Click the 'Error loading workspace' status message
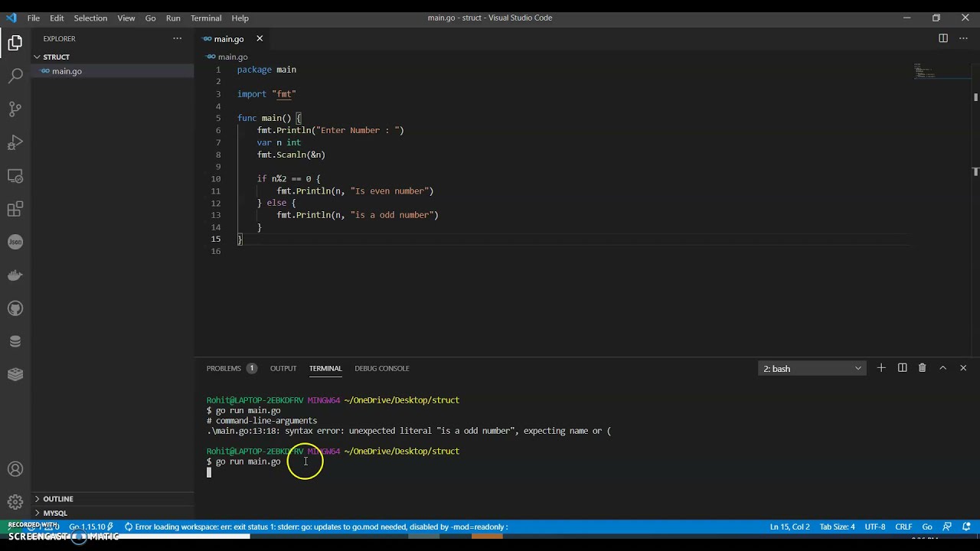 pos(316,527)
